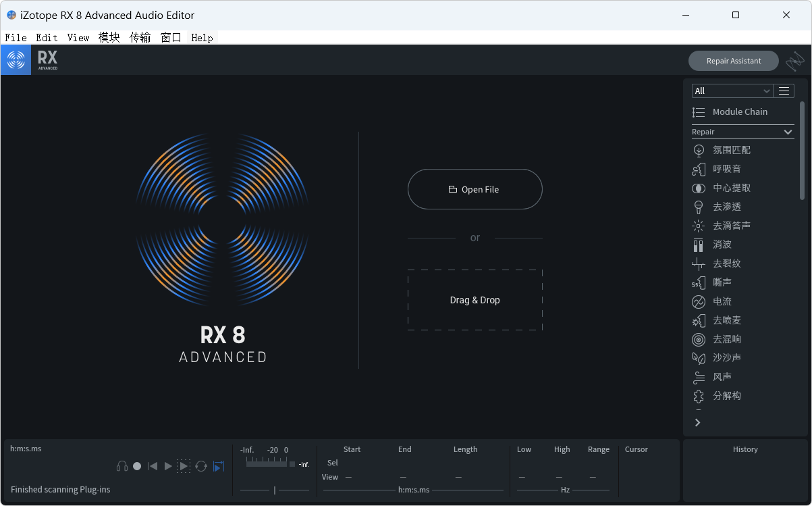Minimize the RX 8 window
812x506 pixels.
(686, 15)
